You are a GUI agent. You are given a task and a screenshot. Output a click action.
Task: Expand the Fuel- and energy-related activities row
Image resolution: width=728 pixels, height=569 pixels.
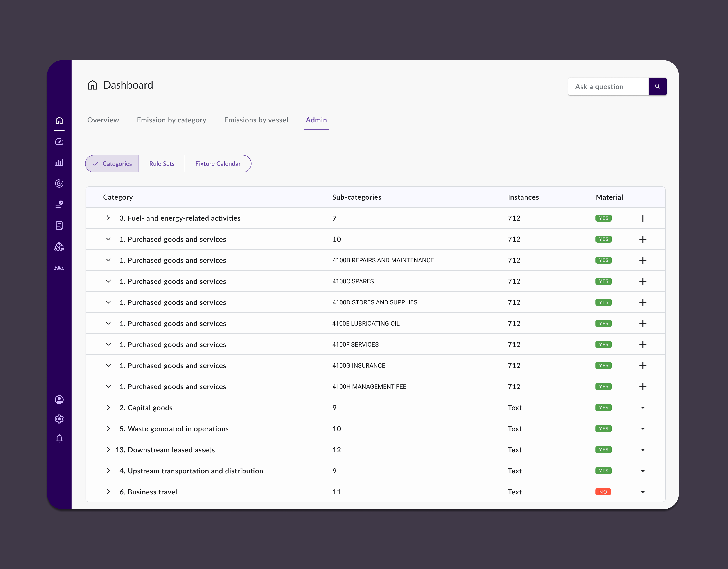pyautogui.click(x=108, y=218)
